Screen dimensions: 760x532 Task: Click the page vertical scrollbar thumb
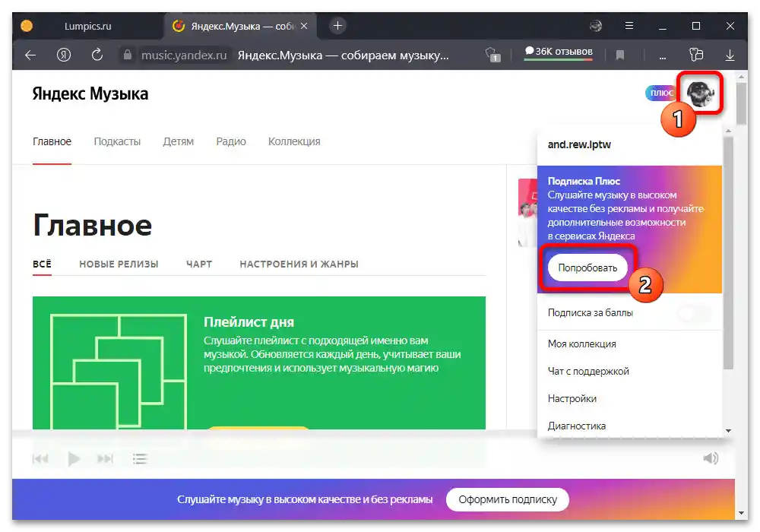[741, 103]
